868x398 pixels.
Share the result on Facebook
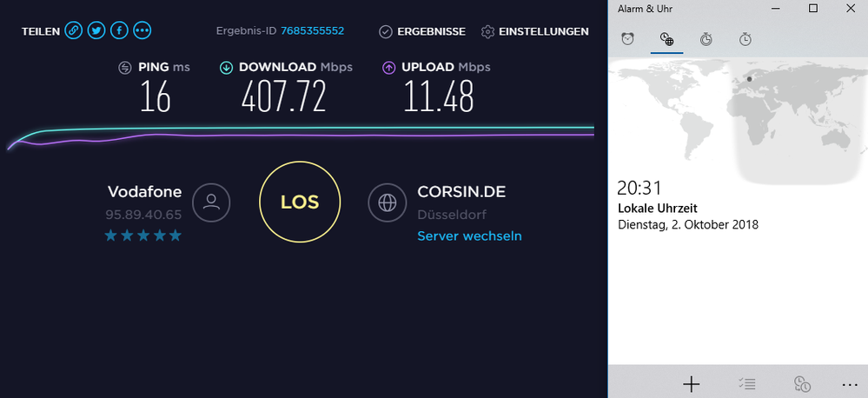tap(119, 31)
